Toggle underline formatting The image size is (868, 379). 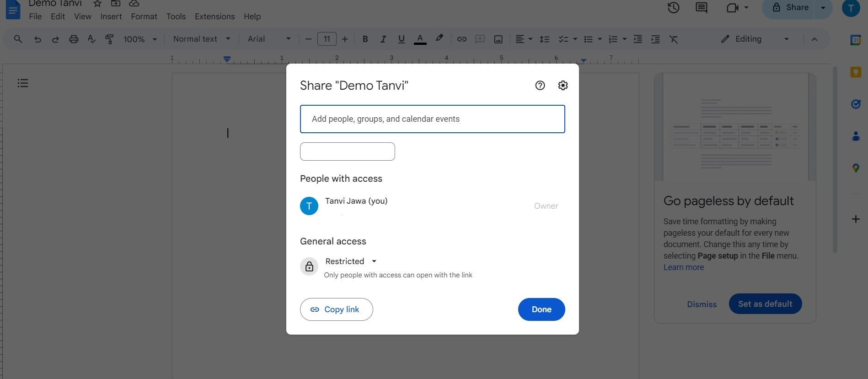click(x=402, y=39)
